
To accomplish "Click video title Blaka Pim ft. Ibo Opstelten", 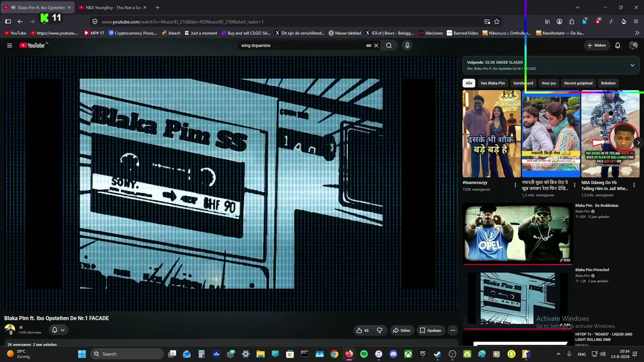I will pos(56,318).
